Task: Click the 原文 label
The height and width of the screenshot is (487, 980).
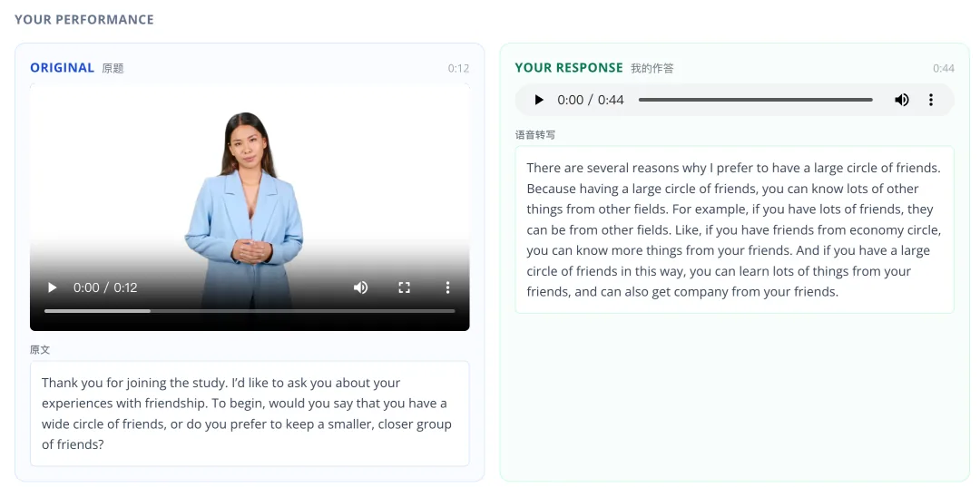Action: point(40,350)
